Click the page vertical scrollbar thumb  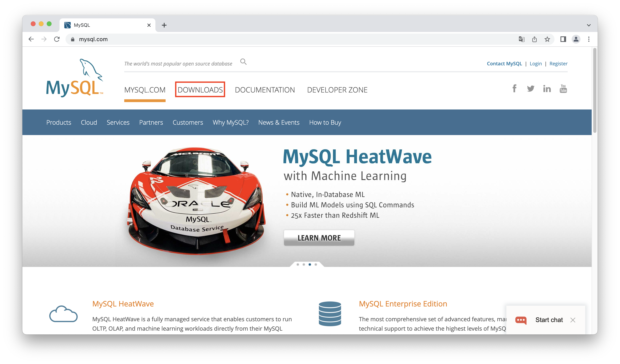click(595, 90)
